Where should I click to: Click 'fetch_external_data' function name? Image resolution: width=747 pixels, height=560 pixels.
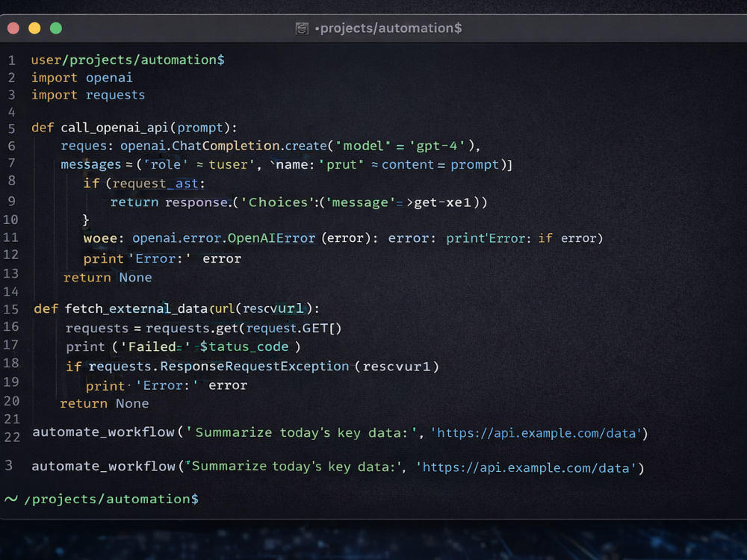pyautogui.click(x=136, y=309)
